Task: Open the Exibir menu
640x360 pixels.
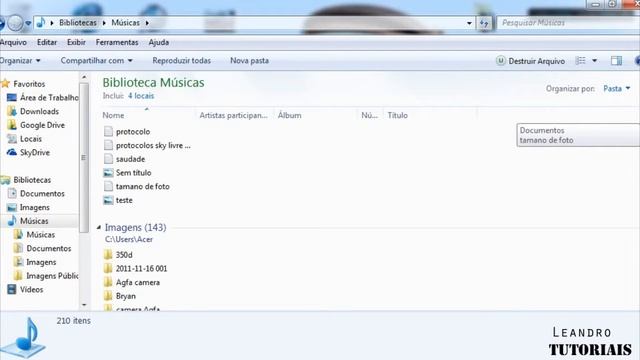Action: click(x=76, y=42)
